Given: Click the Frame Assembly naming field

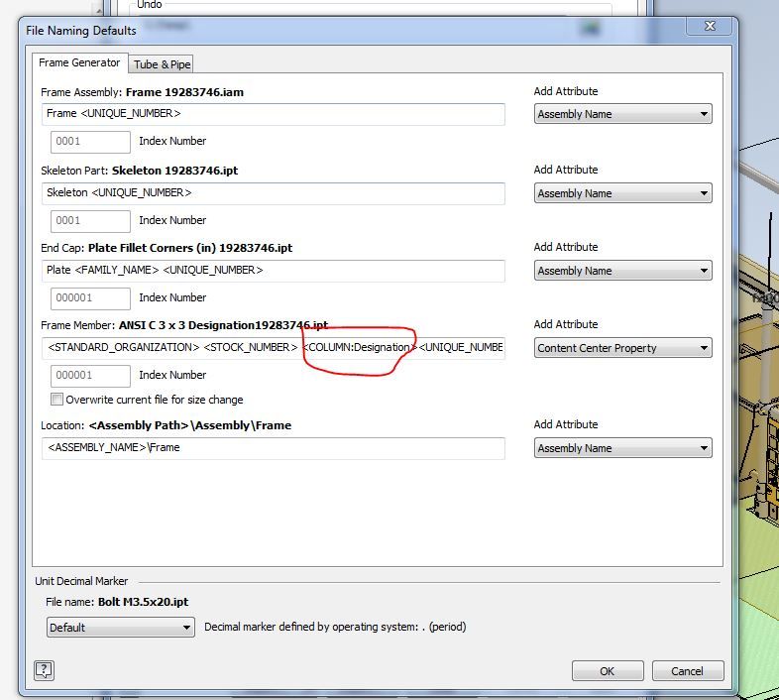Looking at the screenshot, I should coord(274,114).
